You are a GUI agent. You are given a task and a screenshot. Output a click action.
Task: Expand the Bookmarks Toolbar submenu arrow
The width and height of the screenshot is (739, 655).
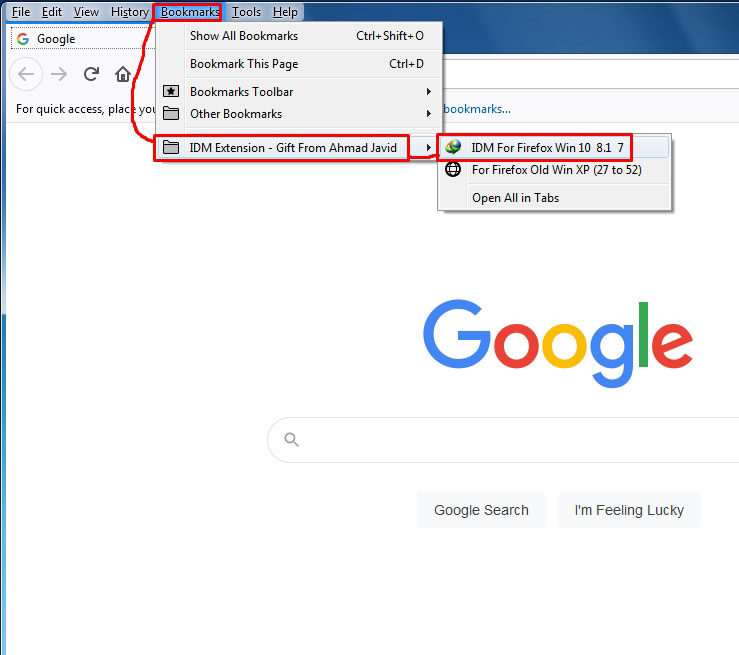428,91
